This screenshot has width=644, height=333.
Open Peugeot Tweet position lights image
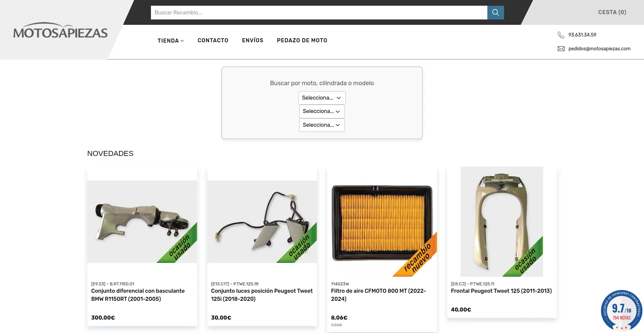262,222
